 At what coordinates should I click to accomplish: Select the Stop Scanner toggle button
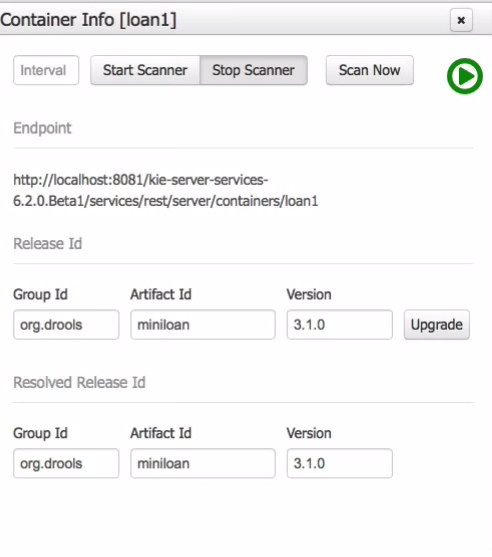(253, 70)
